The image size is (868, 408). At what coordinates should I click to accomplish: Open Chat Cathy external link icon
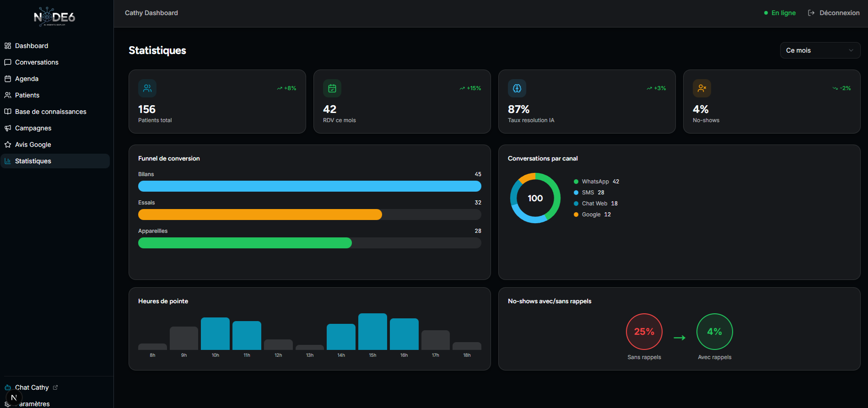tap(55, 387)
